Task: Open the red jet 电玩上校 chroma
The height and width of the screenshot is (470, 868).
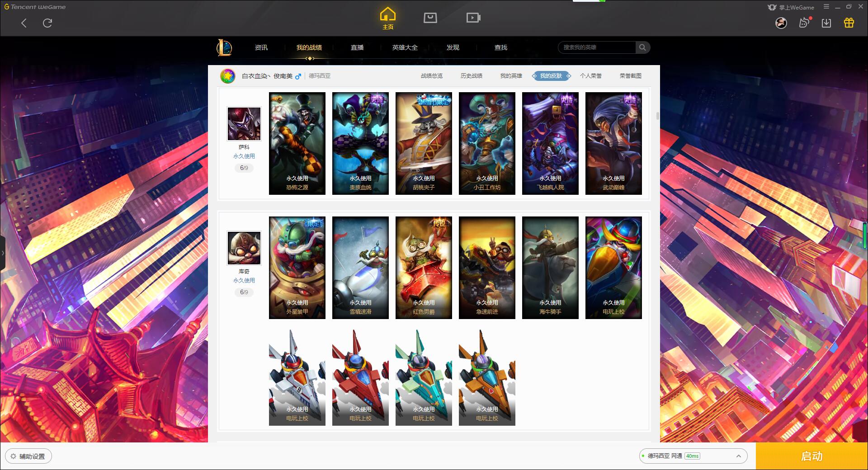Action: coord(360,377)
